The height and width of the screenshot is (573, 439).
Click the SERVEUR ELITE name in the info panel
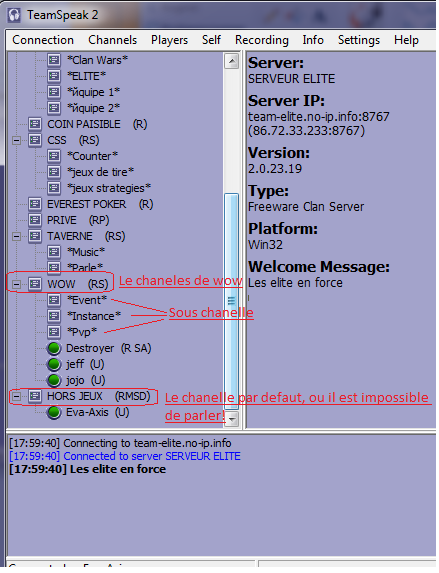click(x=291, y=79)
